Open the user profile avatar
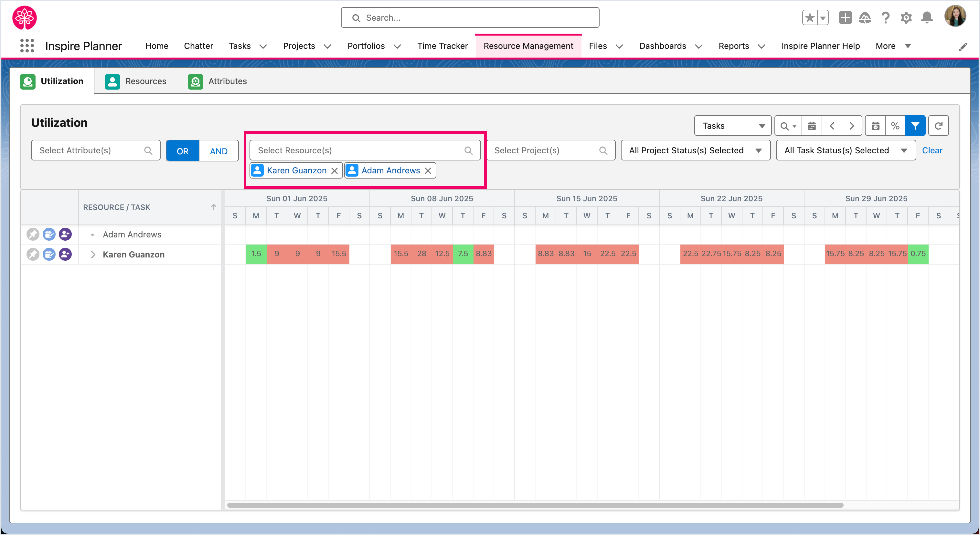Viewport: 980px width, 535px height. [x=955, y=16]
